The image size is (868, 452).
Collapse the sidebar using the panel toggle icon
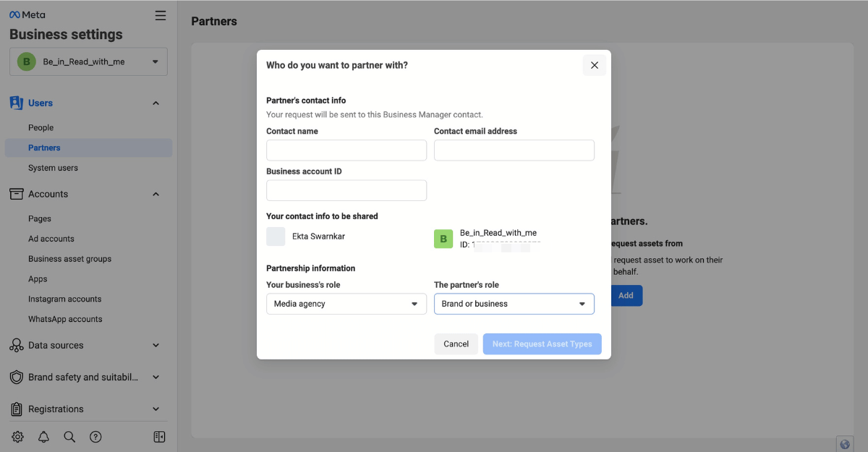coord(159,436)
